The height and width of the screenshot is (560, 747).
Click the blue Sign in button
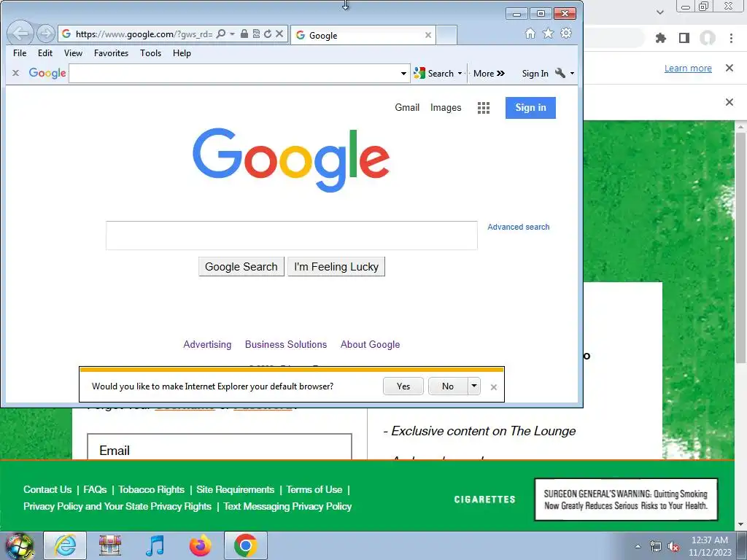pos(530,108)
